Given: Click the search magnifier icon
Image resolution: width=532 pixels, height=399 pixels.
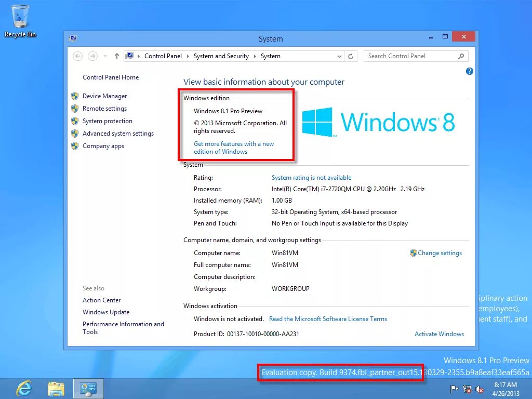Looking at the screenshot, I should click(x=461, y=56).
